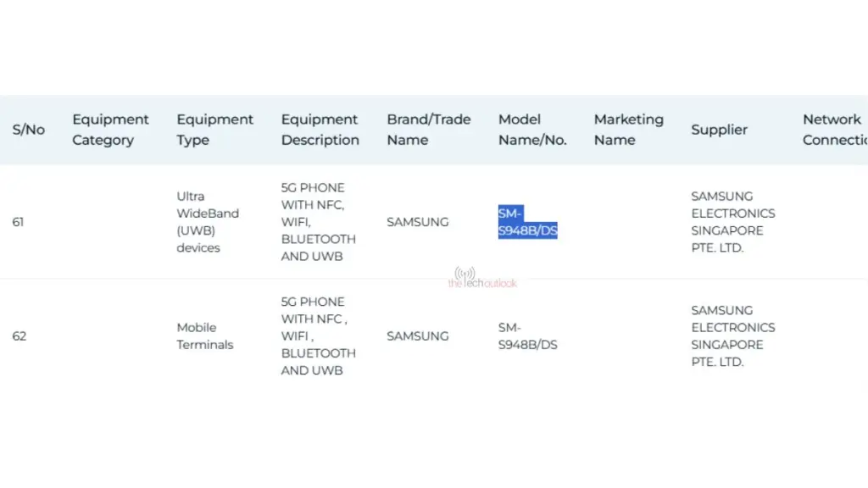Screen dimensions: 868x488
Task: Click the S/No column header
Action: click(x=28, y=130)
